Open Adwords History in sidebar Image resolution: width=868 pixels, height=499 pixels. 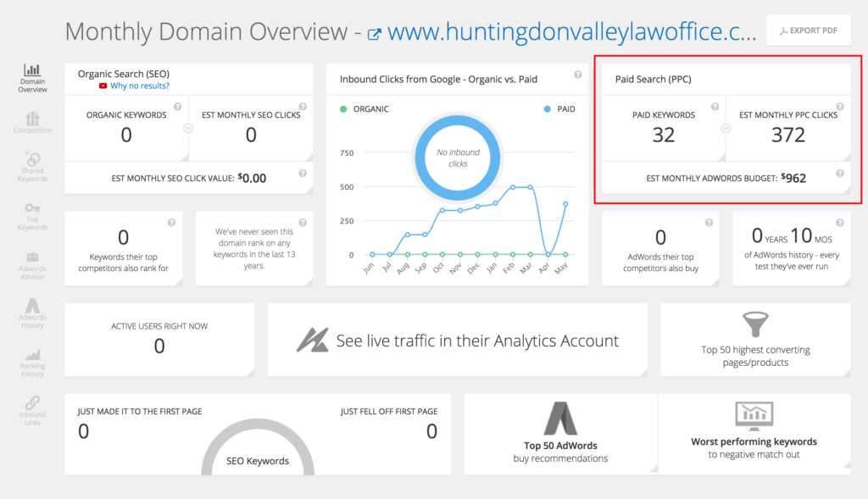[32, 311]
